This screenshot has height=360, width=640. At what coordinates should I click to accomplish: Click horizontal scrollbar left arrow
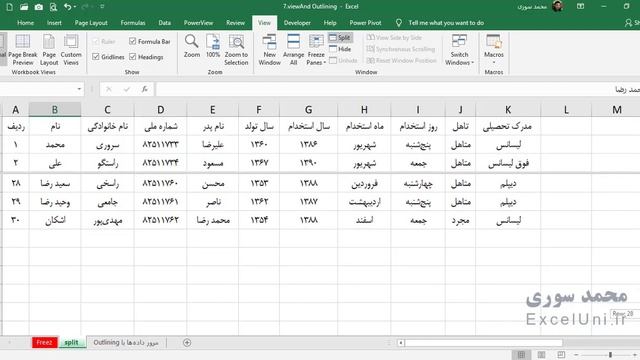(x=401, y=342)
